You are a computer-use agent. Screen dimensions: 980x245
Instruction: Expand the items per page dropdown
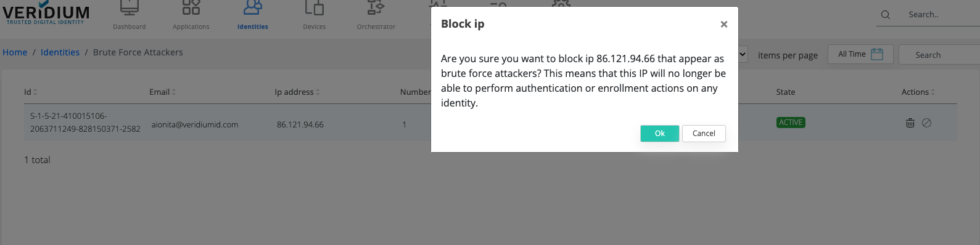pos(743,54)
